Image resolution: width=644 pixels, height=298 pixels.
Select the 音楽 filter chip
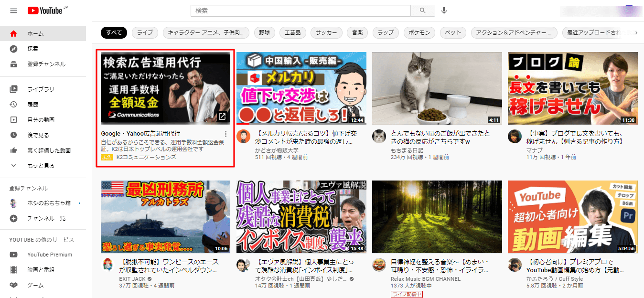point(357,32)
